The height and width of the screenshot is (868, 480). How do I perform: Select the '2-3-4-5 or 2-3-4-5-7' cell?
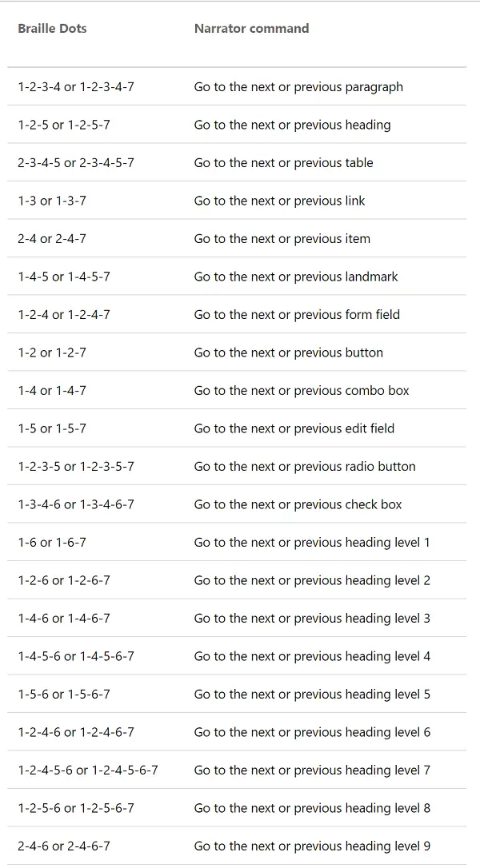click(76, 163)
